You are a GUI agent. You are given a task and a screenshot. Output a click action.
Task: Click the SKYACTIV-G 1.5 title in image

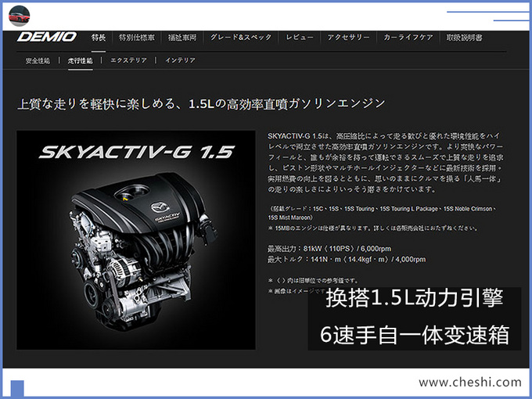coord(137,152)
